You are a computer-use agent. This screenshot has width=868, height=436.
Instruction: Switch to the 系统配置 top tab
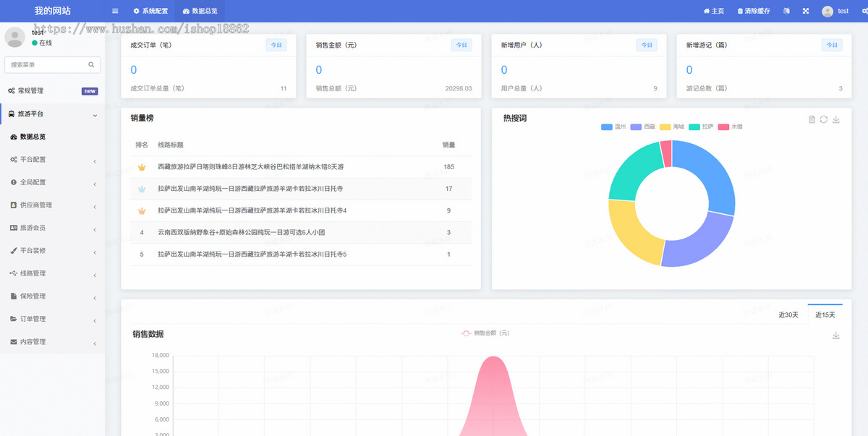[x=150, y=11]
